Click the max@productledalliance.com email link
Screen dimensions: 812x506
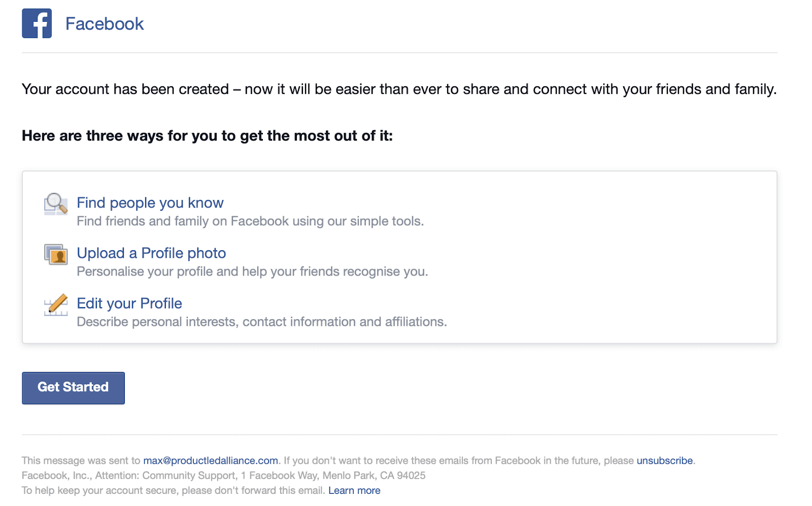click(210, 460)
